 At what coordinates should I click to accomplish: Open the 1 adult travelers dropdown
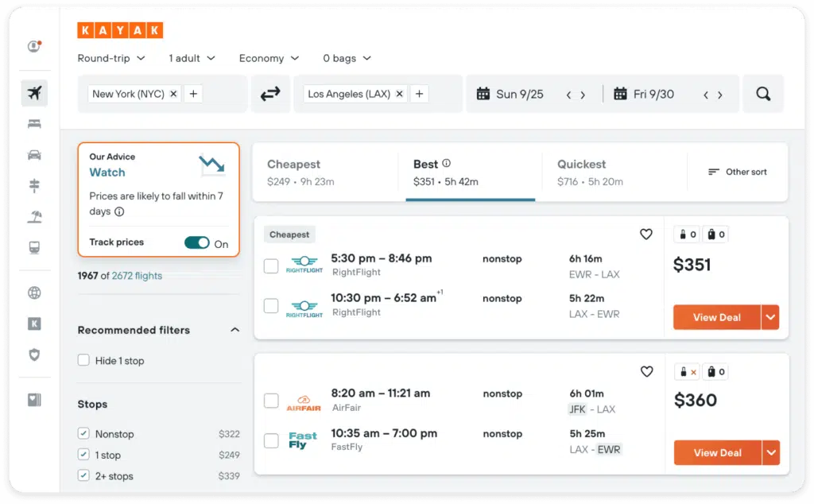click(x=192, y=58)
